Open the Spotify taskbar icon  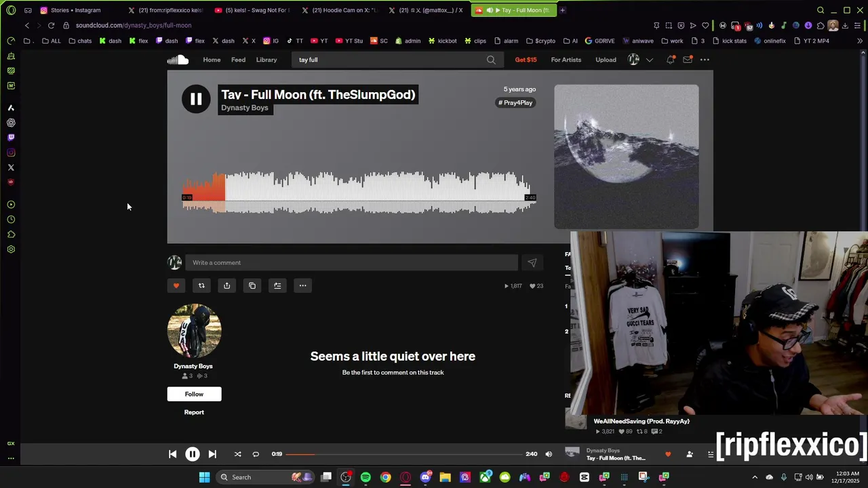[x=366, y=477]
